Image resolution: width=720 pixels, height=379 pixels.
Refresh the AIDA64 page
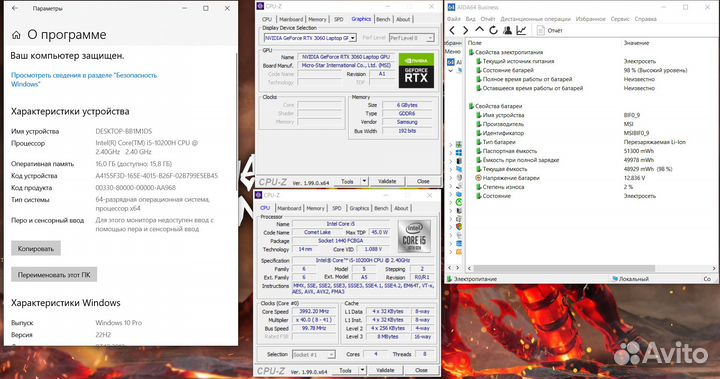pos(493,30)
